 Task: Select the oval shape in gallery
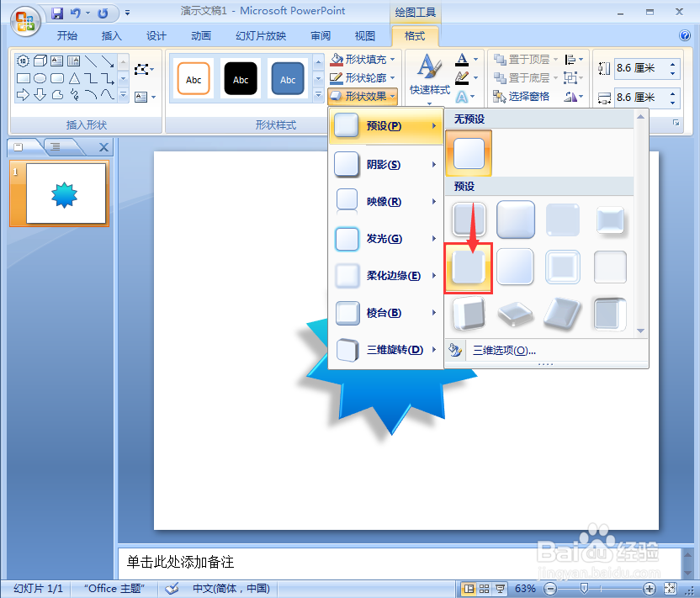point(40,78)
